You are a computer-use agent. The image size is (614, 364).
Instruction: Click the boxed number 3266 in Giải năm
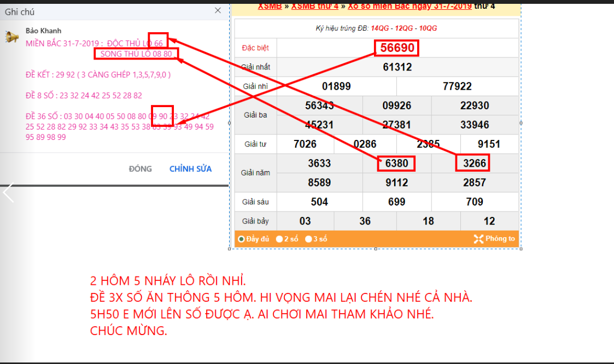473,163
